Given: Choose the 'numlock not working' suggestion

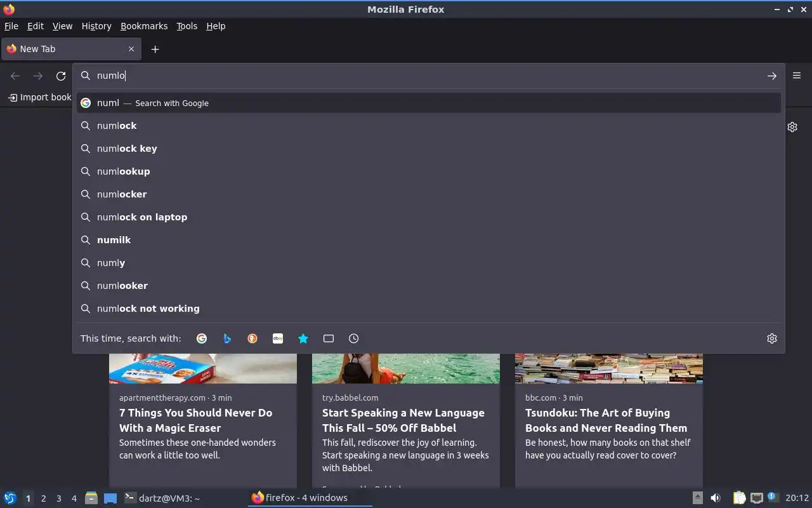Looking at the screenshot, I should tap(429, 309).
